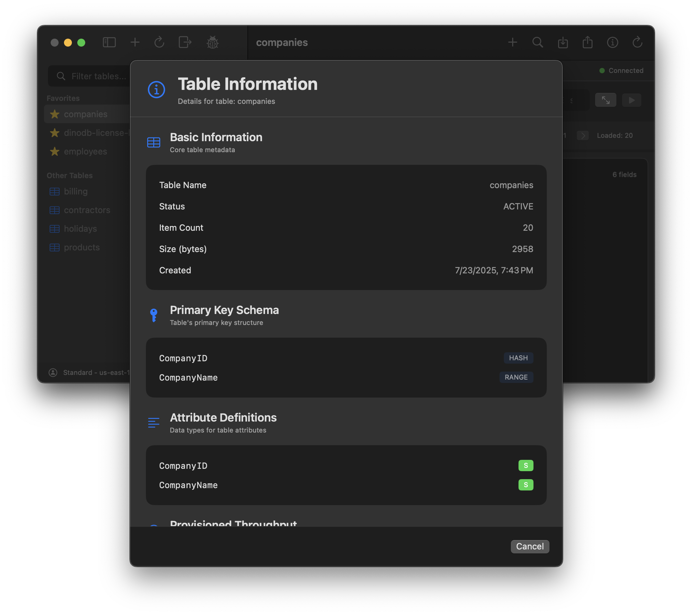Click the 6 fields label
The height and width of the screenshot is (616, 692).
tap(624, 175)
